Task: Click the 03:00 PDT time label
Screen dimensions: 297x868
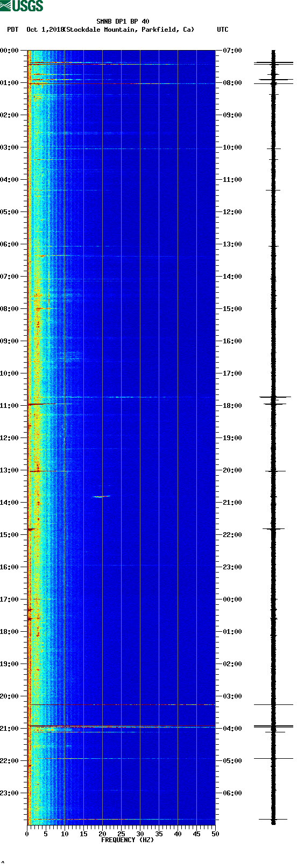Action: (10, 147)
